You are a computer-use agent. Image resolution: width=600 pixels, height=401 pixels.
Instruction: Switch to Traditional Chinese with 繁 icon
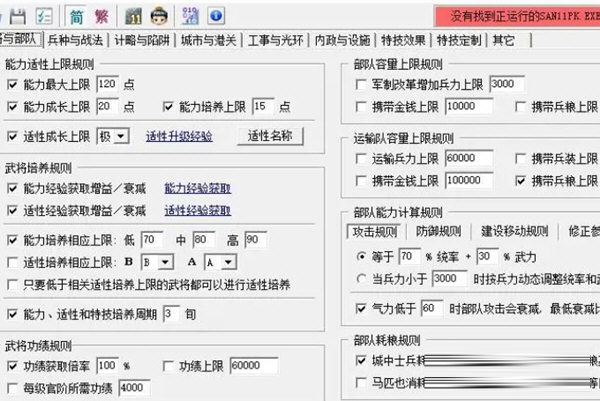pos(101,16)
